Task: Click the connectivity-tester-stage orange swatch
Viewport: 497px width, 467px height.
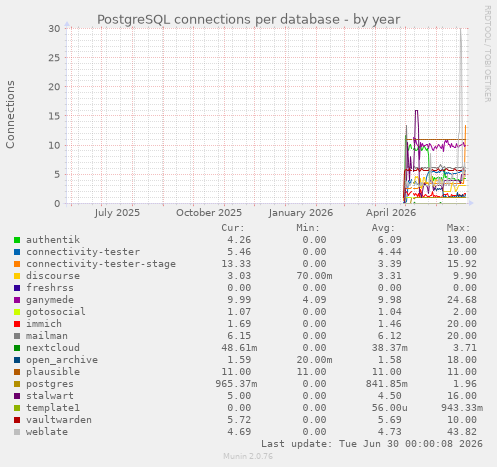Action: pos(17,264)
